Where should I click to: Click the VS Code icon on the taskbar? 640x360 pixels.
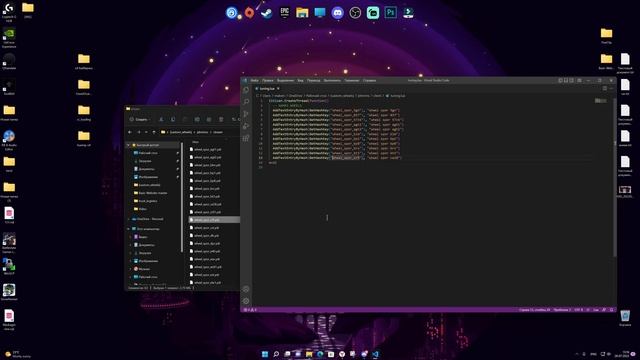[375, 354]
